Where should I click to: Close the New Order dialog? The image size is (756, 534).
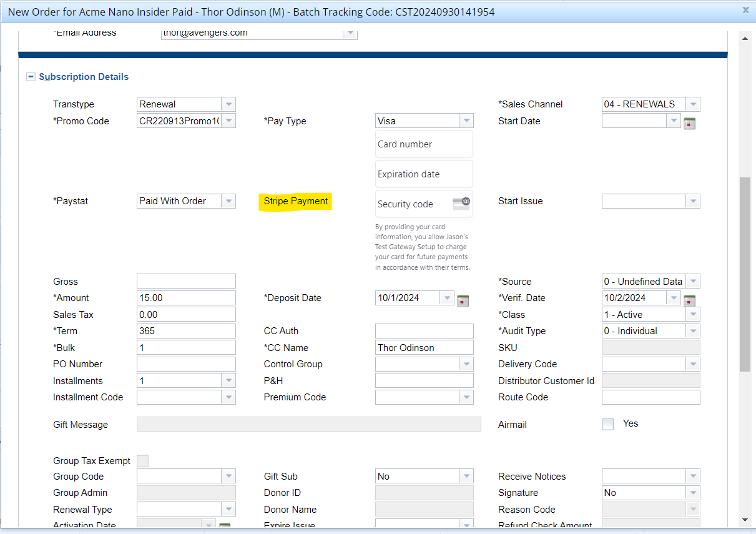click(745, 11)
